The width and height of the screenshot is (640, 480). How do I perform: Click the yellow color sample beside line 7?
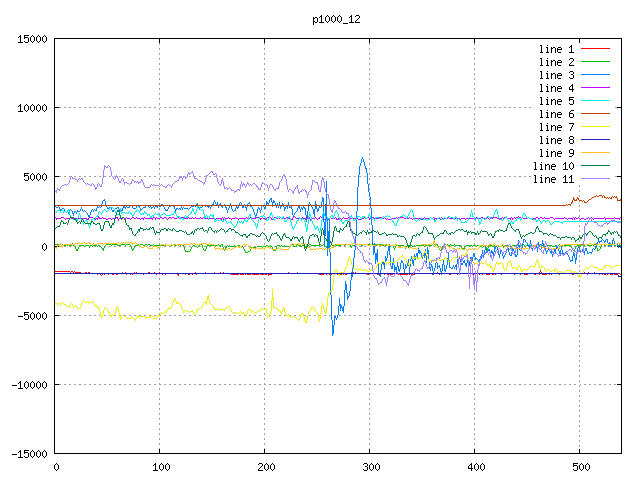(x=596, y=127)
